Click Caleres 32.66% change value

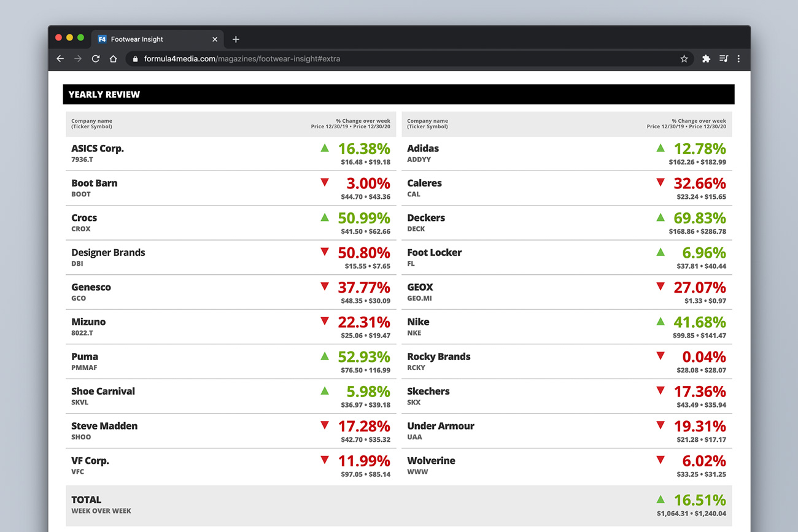pos(700,183)
